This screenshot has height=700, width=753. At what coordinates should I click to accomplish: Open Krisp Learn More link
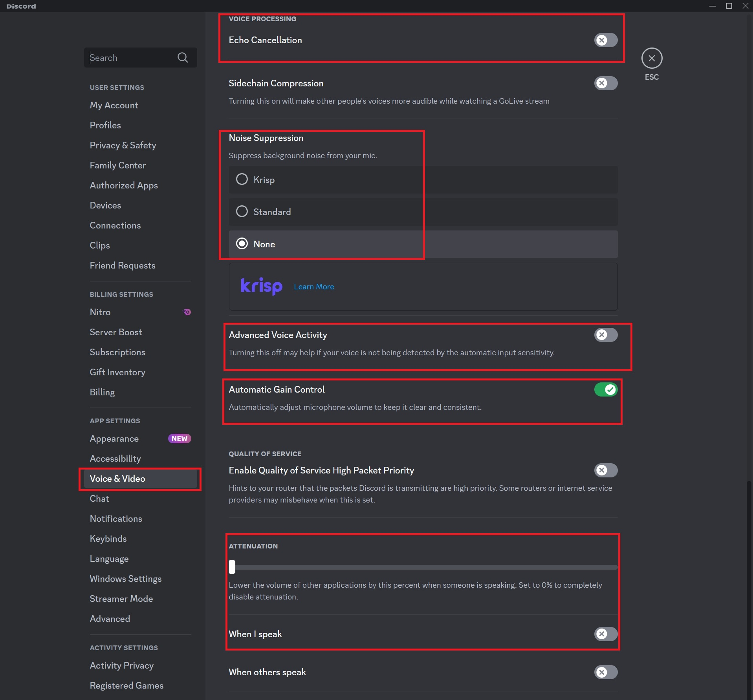(314, 287)
